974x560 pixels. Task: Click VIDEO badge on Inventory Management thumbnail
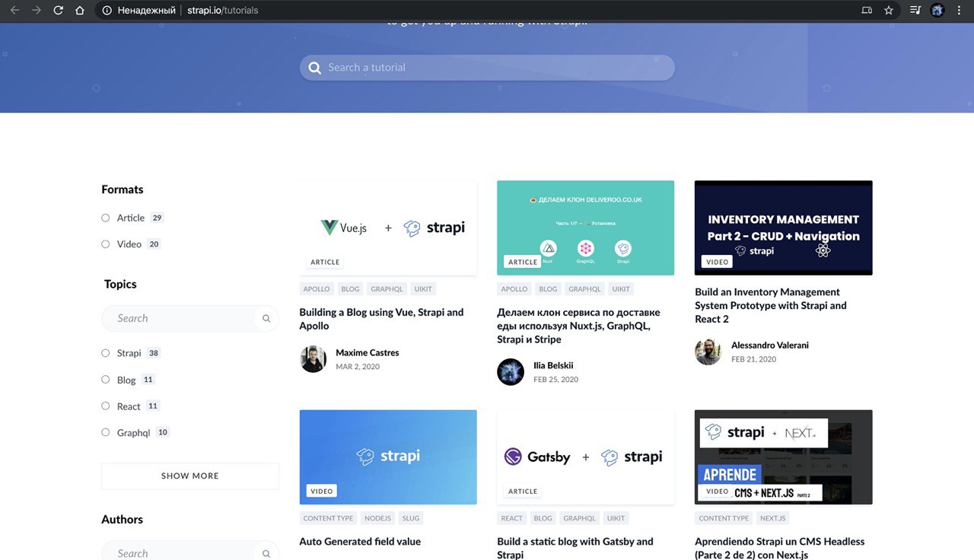tap(717, 262)
